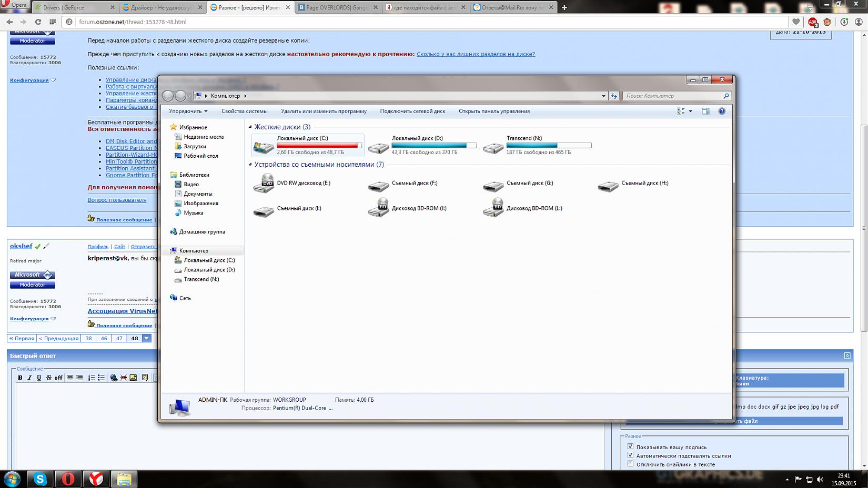Toggle the preview pane icon in Explorer

(x=705, y=111)
